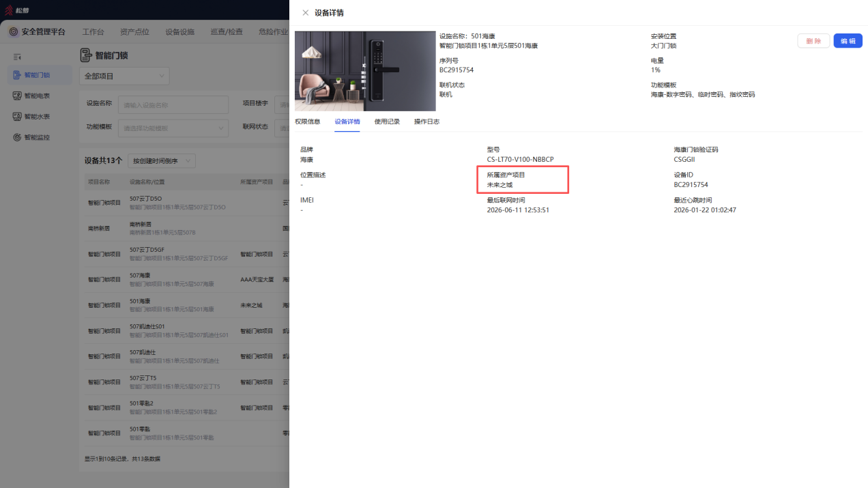Viewport: 868px width, 488px height.
Task: Click the AAA天宝大厦 asset project cell
Action: pos(257,280)
